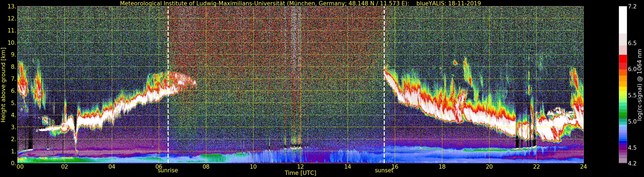Click the 4.5 colorbar tick value

point(632,148)
